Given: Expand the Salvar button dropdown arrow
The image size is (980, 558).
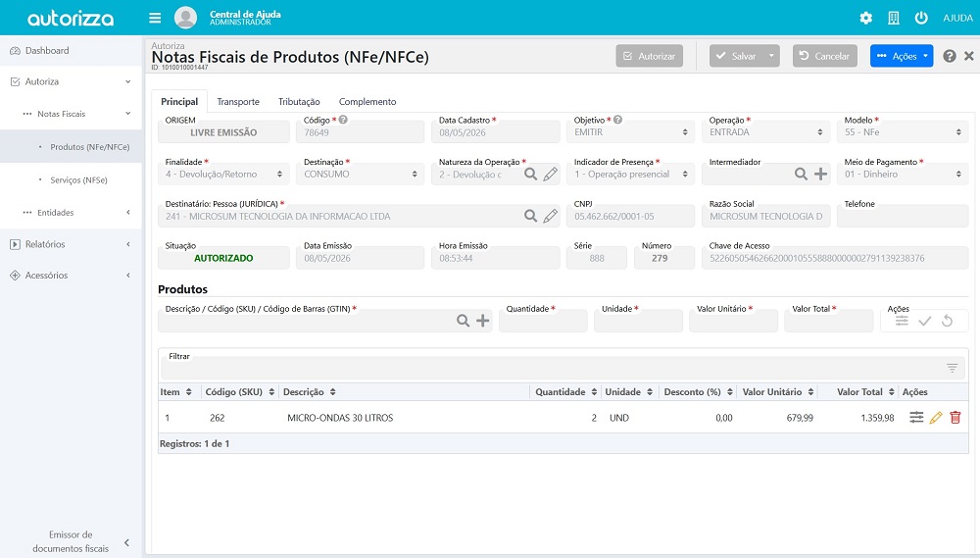Looking at the screenshot, I should pyautogui.click(x=771, y=56).
